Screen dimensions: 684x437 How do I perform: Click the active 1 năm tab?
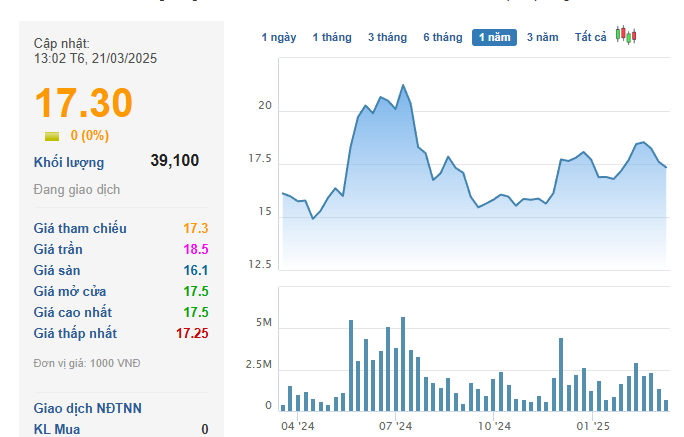(x=494, y=37)
